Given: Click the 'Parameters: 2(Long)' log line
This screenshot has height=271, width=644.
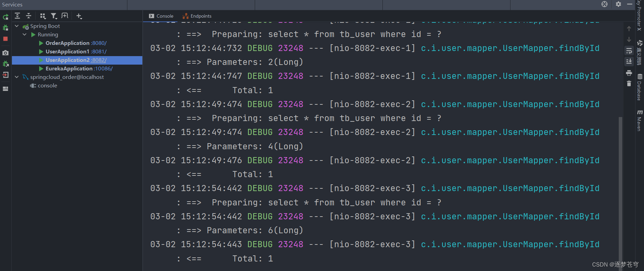Looking at the screenshot, I should (255, 62).
